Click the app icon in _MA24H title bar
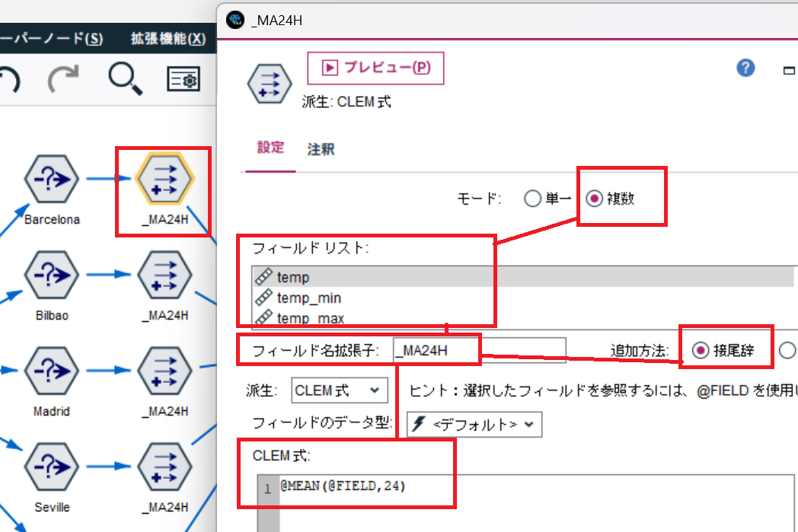The height and width of the screenshot is (532, 798). click(235, 20)
